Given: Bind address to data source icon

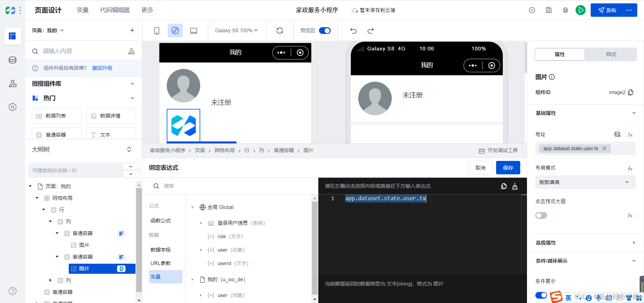Looking at the screenshot, I should pyautogui.click(x=618, y=134).
